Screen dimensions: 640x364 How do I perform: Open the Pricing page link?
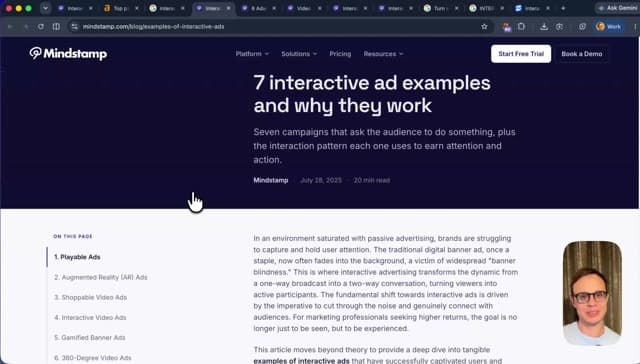(x=340, y=54)
